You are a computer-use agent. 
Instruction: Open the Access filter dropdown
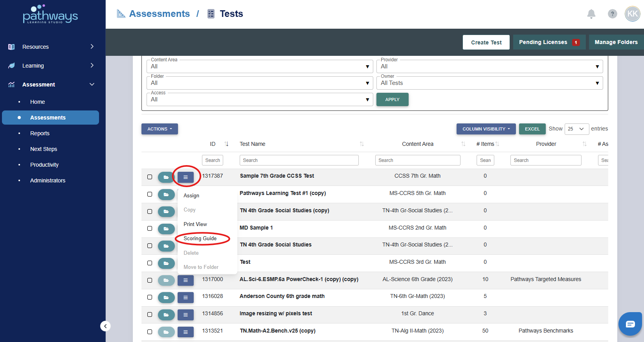260,99
